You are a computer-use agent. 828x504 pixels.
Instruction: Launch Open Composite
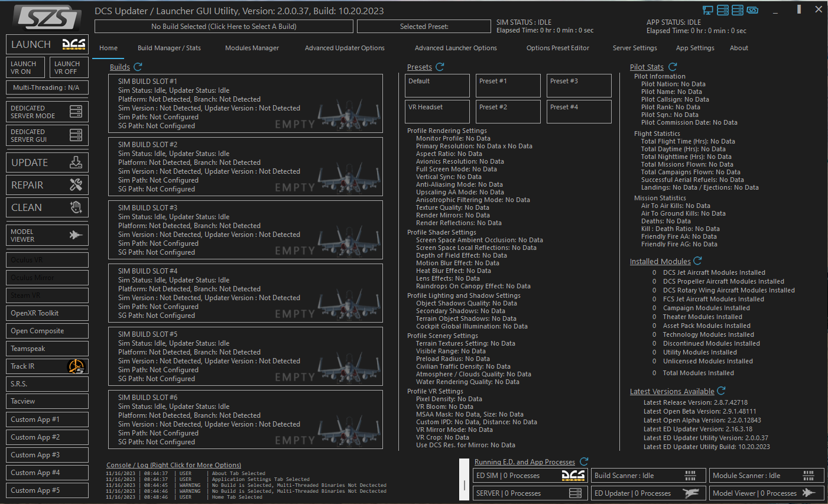tap(47, 331)
